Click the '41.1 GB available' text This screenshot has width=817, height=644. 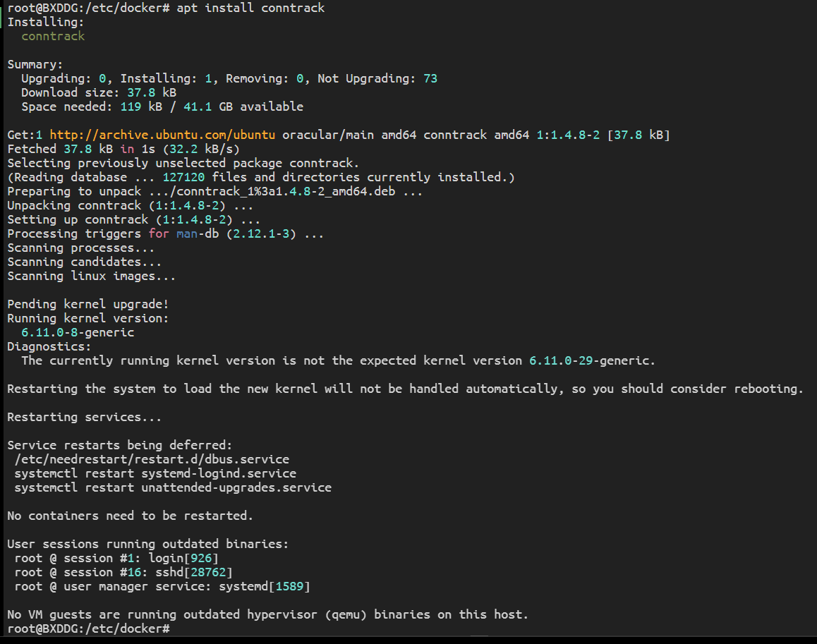pos(243,107)
